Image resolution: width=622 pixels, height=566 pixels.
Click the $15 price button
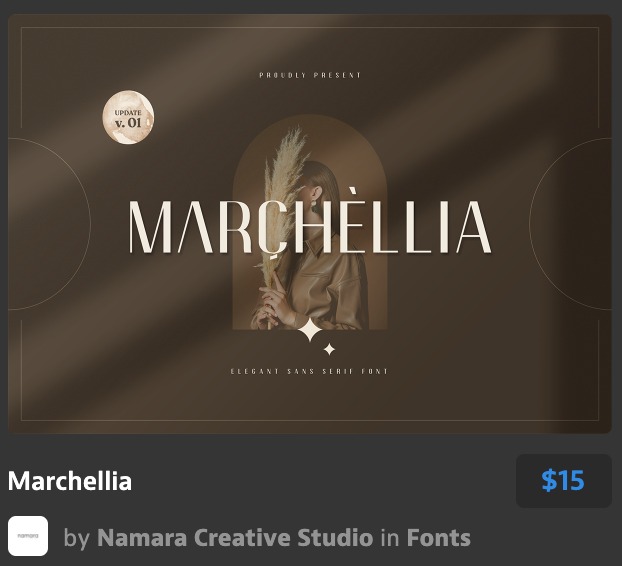tap(563, 481)
